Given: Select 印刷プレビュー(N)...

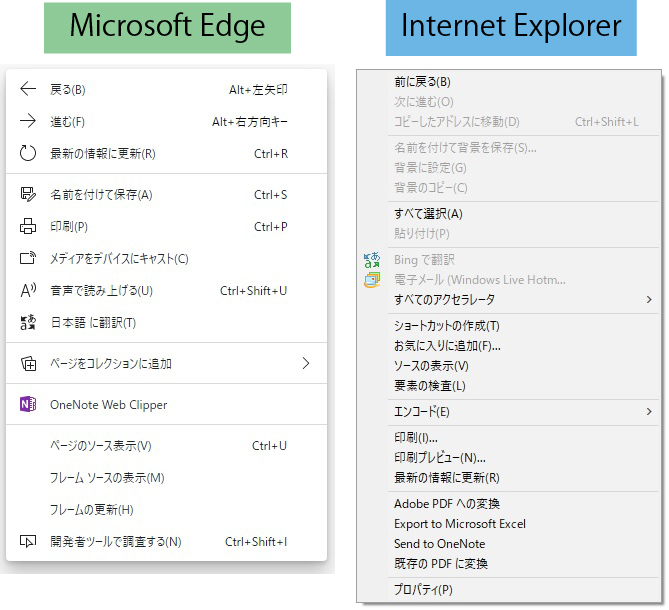Looking at the screenshot, I should 509,458.
